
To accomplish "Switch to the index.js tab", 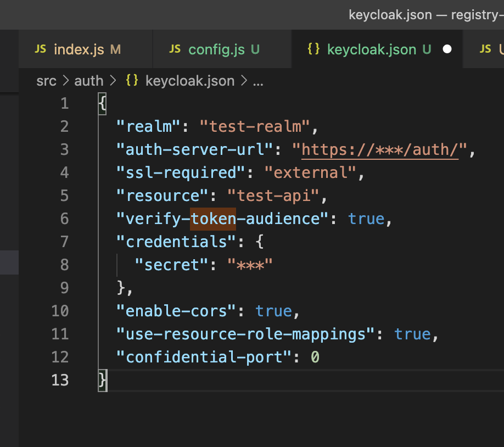I will [86, 49].
